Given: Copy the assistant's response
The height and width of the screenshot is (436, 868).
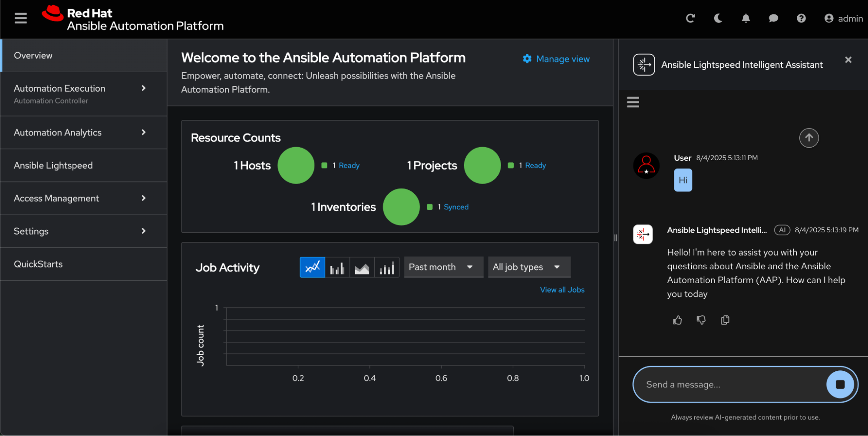Looking at the screenshot, I should [x=725, y=320].
